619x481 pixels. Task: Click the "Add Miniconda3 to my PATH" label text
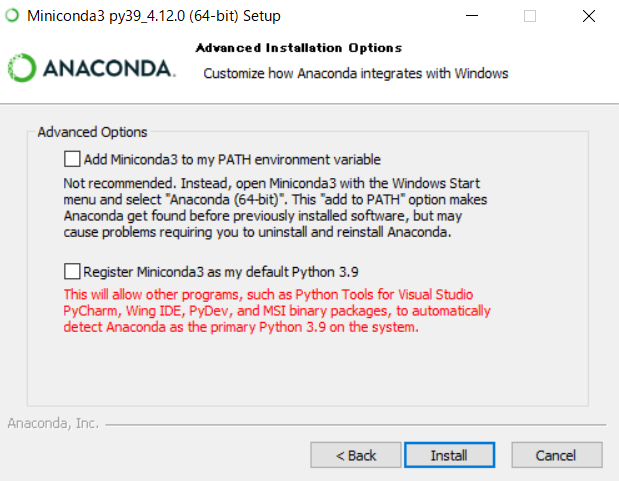(232, 159)
